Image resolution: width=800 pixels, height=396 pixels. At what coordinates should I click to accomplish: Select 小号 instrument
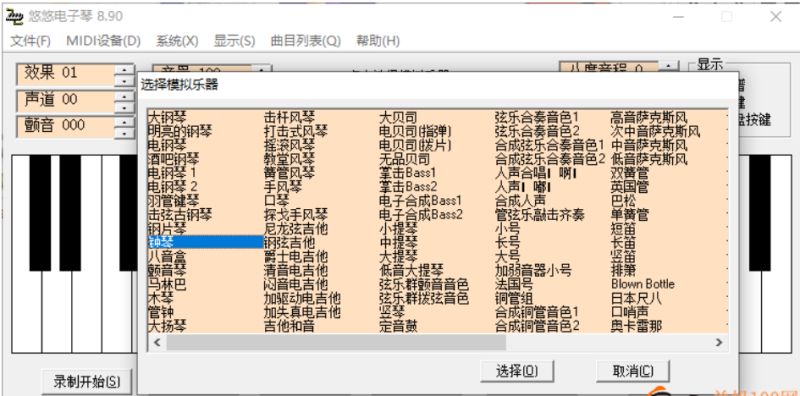pyautogui.click(x=508, y=228)
